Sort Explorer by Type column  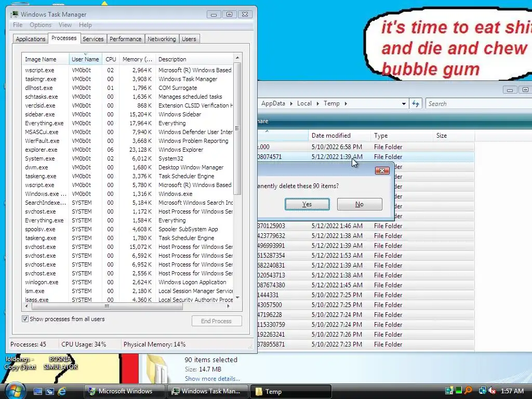402,136
